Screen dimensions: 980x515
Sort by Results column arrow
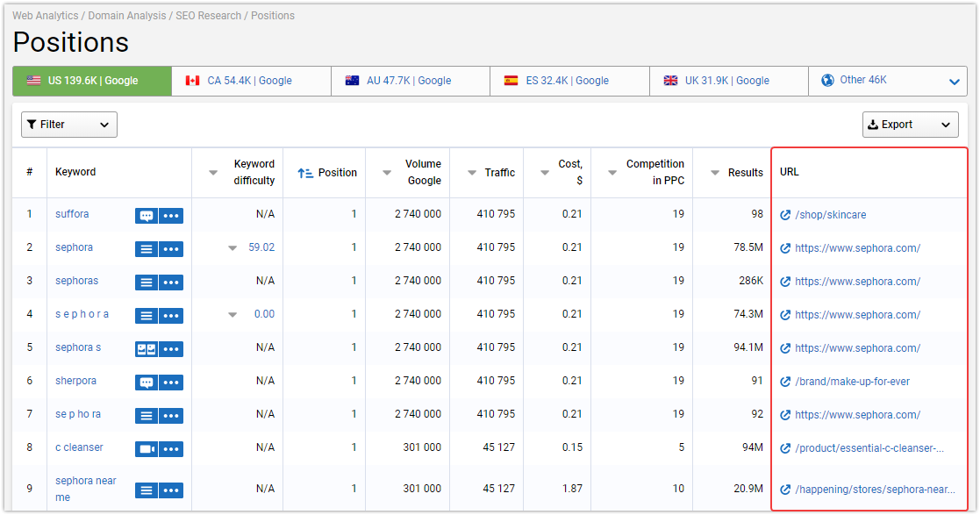click(x=715, y=173)
